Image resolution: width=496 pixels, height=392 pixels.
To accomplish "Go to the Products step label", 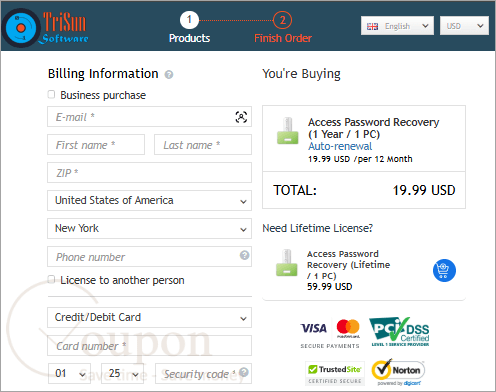I will tap(189, 38).
